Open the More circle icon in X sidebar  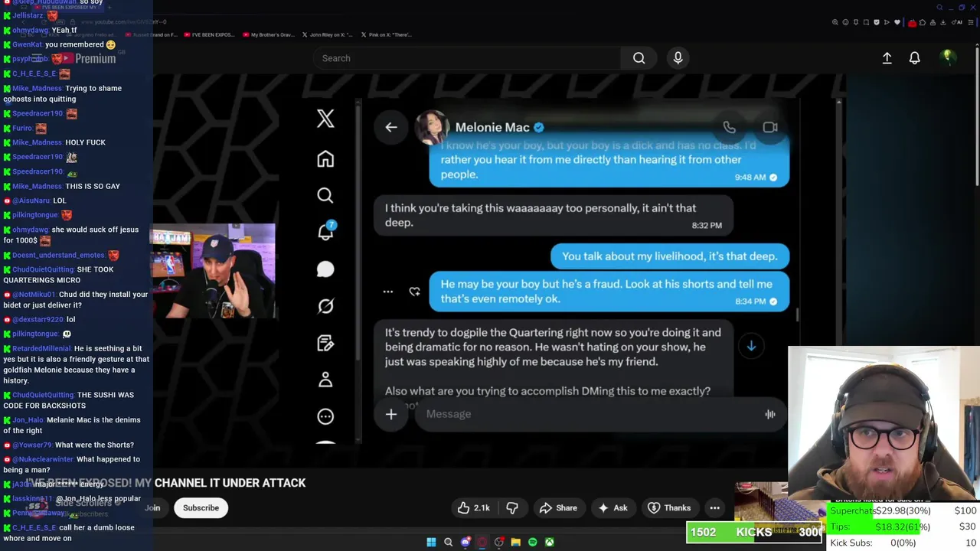click(x=325, y=416)
